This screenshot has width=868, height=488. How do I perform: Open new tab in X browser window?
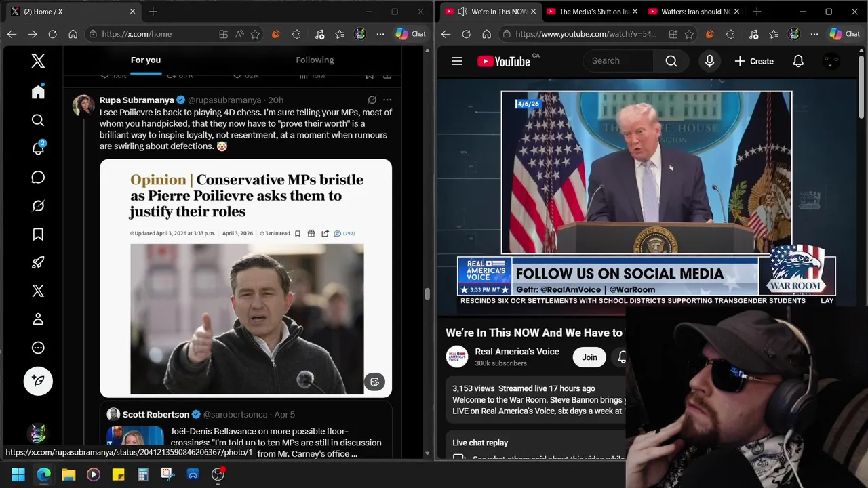click(x=153, y=12)
